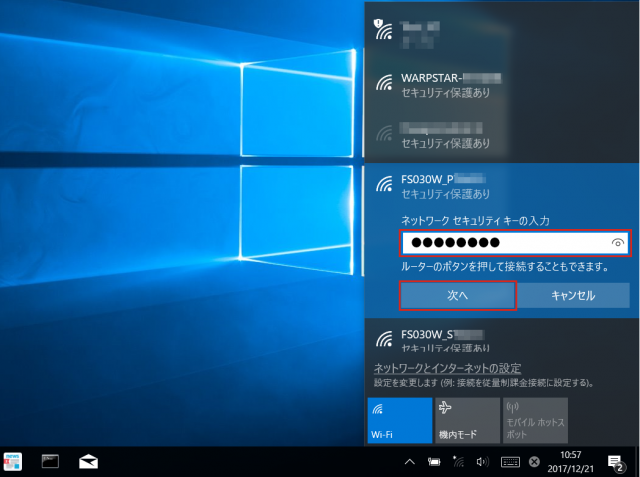Toggle the モバイル ホットスポット tile
Viewport: 640px width, 477px height.
click(534, 421)
